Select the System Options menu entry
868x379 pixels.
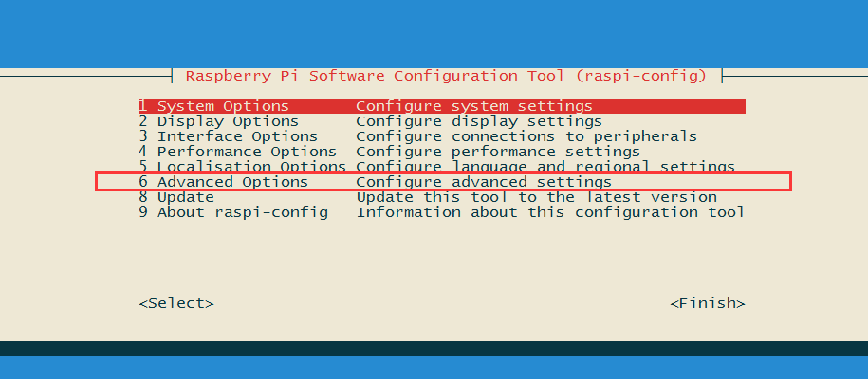pos(223,106)
